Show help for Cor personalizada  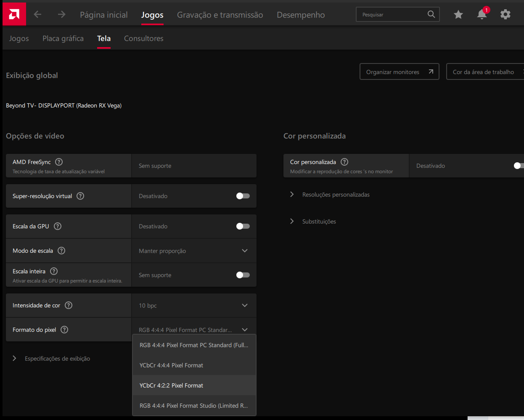pos(344,162)
